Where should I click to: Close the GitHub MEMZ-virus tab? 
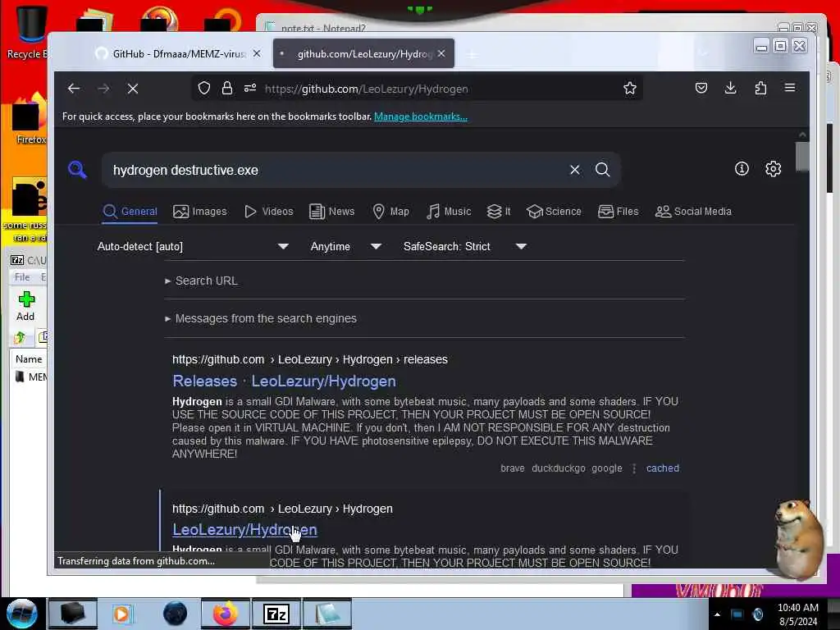pyautogui.click(x=257, y=53)
